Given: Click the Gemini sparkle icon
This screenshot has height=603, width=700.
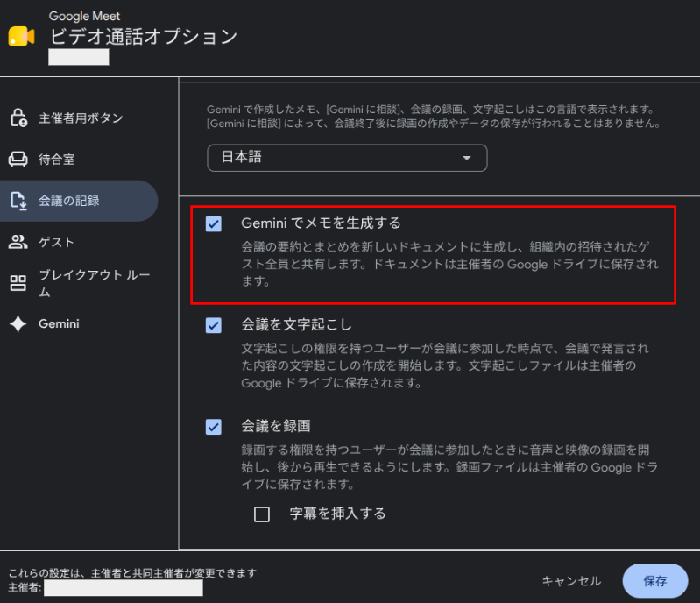Looking at the screenshot, I should [x=18, y=323].
